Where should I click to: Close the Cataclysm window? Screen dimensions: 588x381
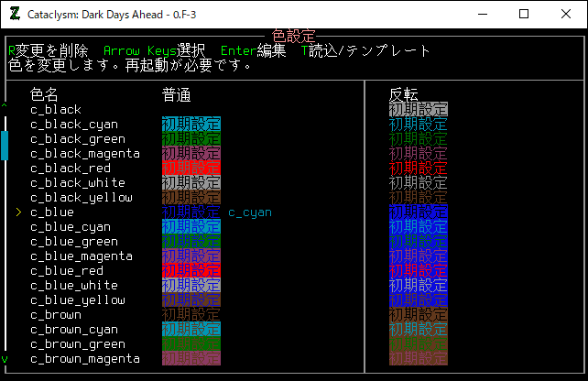pyautogui.click(x=566, y=14)
